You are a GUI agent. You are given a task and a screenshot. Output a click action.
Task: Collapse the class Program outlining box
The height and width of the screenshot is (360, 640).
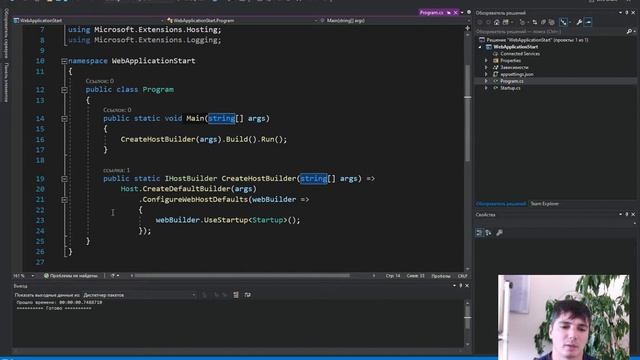(x=64, y=90)
